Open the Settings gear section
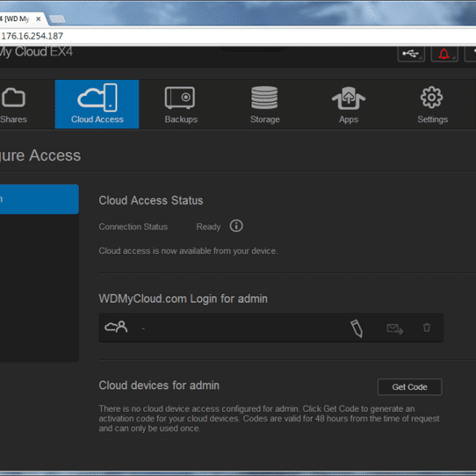476x476 pixels. click(x=432, y=104)
